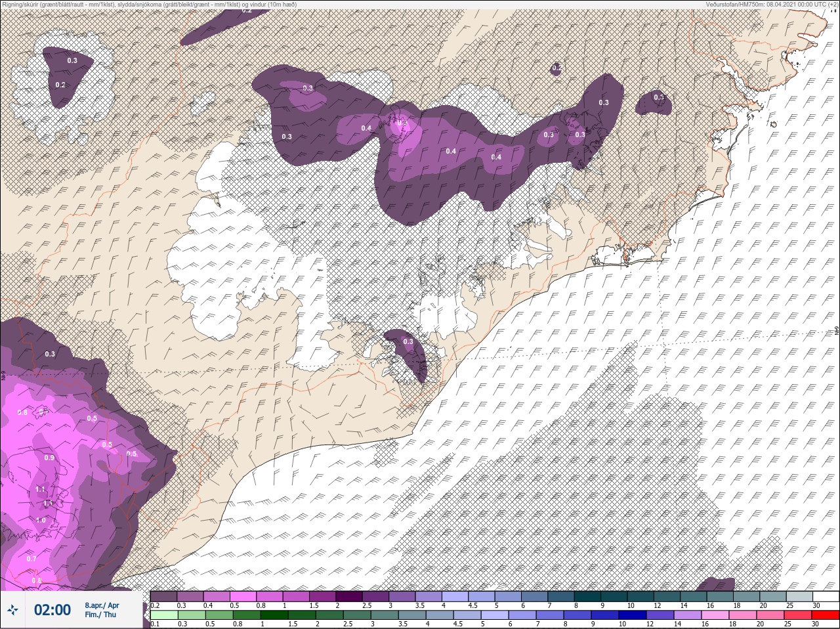Viewport: 840px width, 629px height.
Task: Select the white swatch after 30 in upper legend
Action: coord(826,596)
